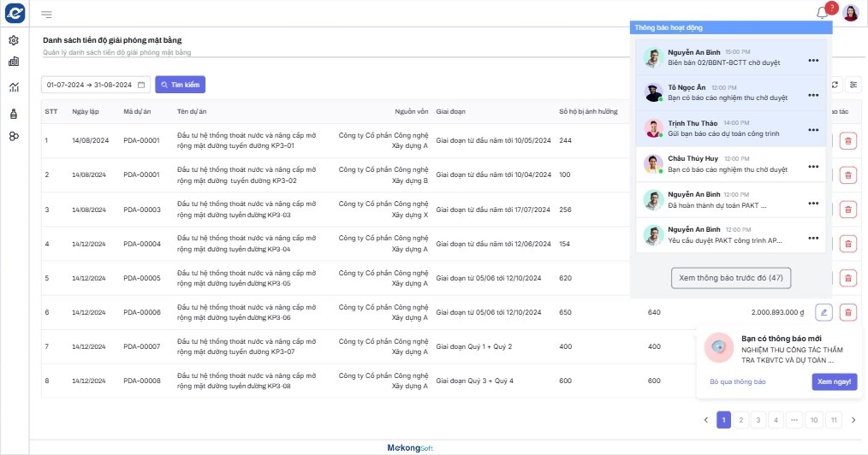The width and height of the screenshot is (868, 455).
Task: Open the bar chart sidebar icon
Action: coord(14,62)
